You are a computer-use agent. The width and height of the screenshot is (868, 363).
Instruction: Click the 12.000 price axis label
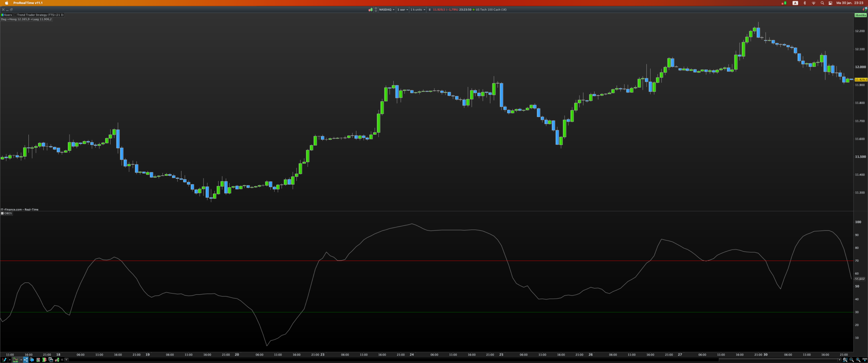(x=860, y=67)
